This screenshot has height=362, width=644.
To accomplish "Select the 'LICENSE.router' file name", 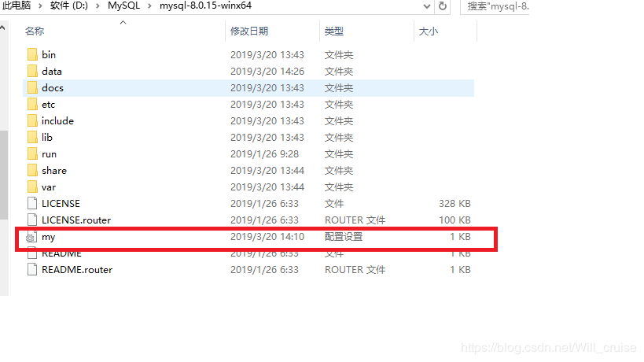I will [76, 220].
